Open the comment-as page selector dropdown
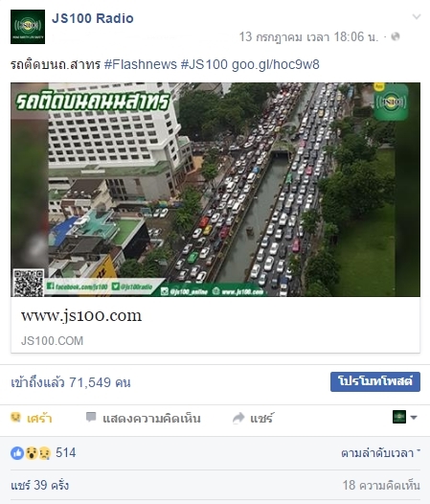 pos(404,417)
